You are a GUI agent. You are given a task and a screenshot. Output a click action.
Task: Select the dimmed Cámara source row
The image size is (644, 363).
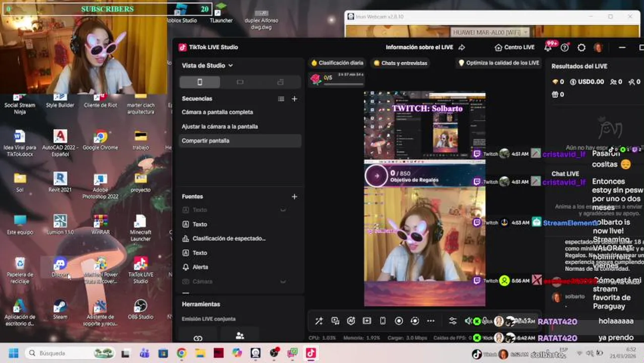pyautogui.click(x=240, y=281)
